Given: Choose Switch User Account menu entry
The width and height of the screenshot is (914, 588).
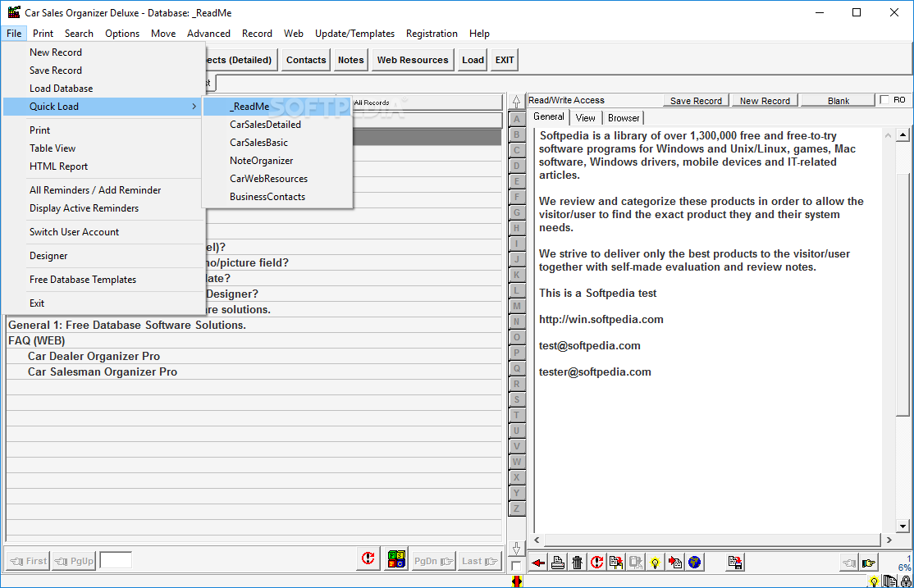Looking at the screenshot, I should point(104,231).
